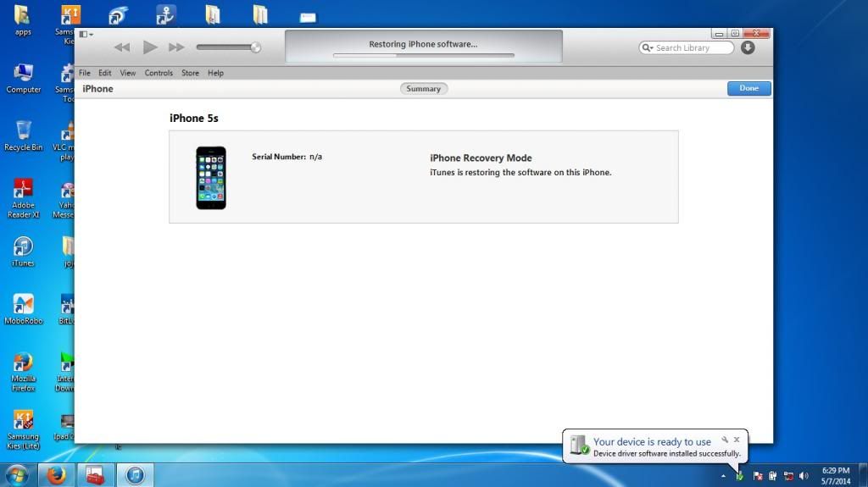Click the blue Done button
This screenshot has height=487, width=868.
749,89
